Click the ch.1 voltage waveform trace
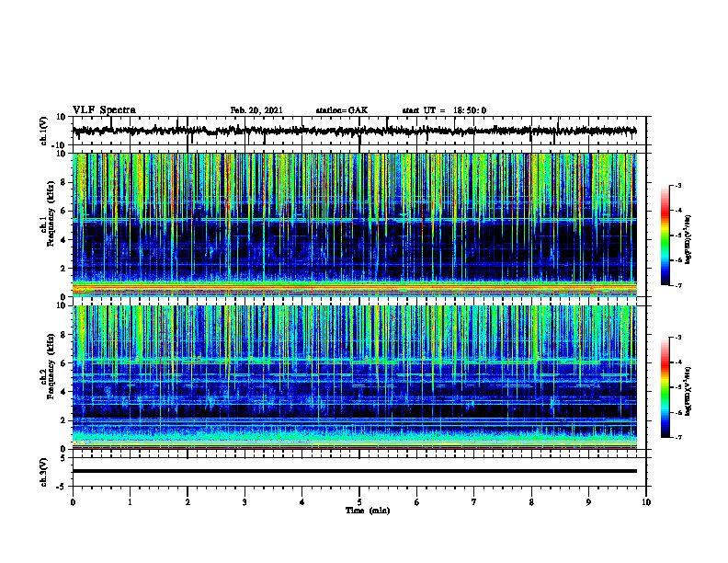The image size is (728, 563). pos(354,131)
